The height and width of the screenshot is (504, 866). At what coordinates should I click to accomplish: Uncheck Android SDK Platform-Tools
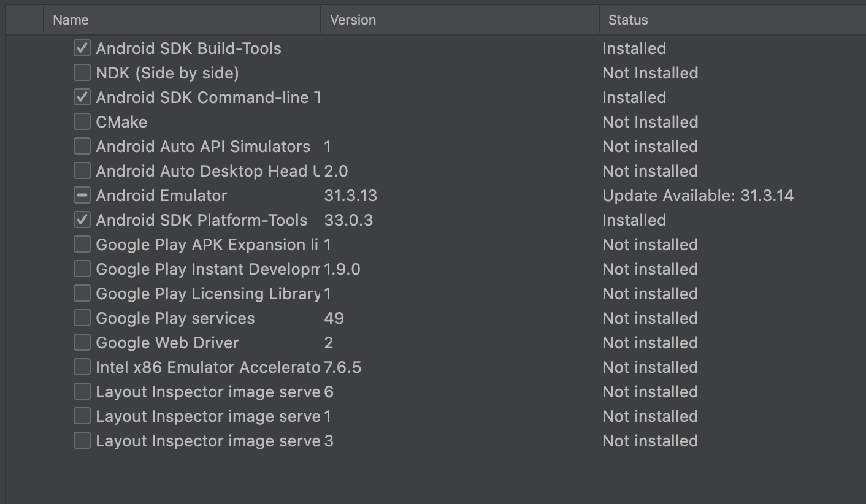tap(82, 220)
